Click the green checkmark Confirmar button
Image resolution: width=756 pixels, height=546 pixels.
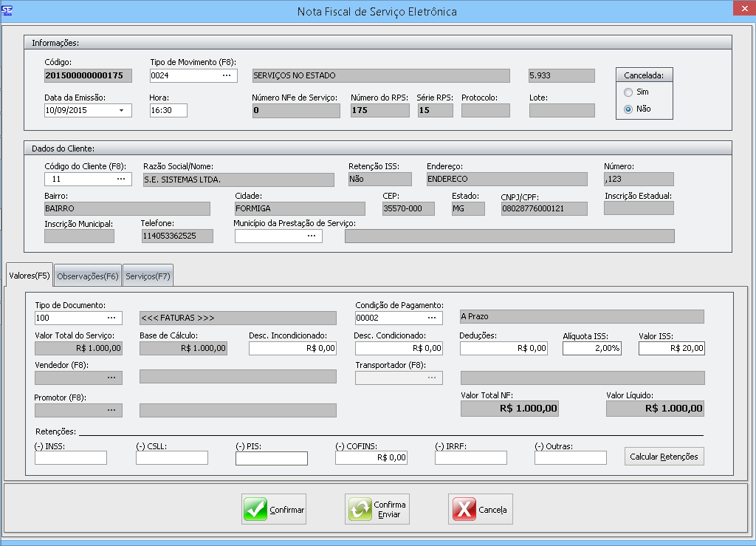coord(275,509)
